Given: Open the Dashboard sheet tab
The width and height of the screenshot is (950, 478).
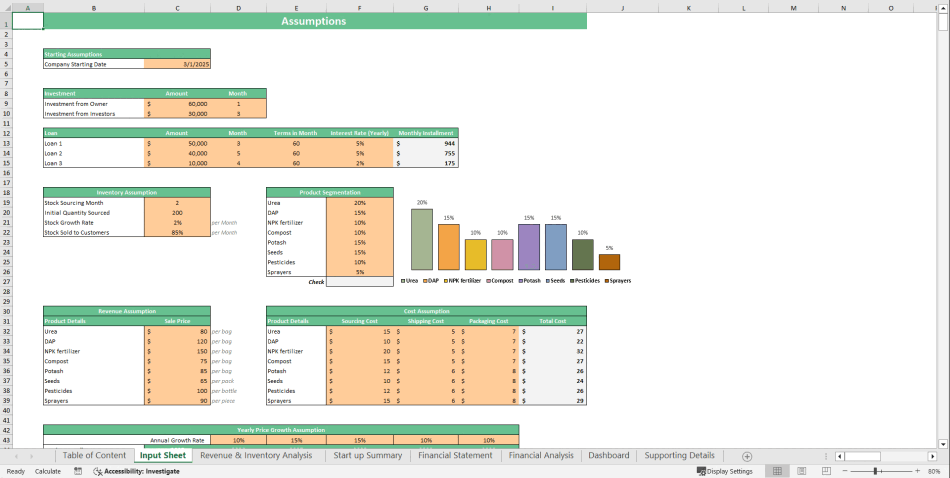Looking at the screenshot, I should click(x=608, y=456).
